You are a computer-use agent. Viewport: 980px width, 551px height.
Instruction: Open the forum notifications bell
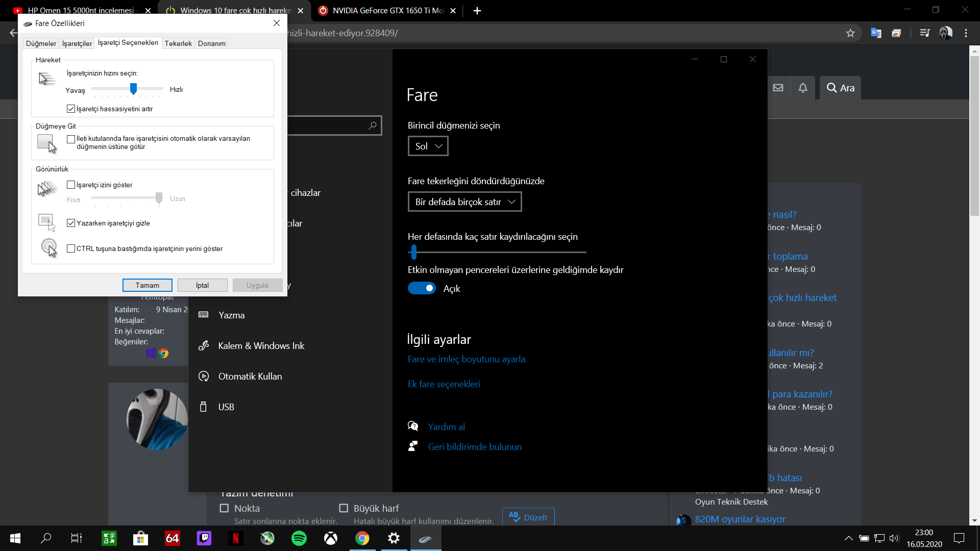point(803,88)
